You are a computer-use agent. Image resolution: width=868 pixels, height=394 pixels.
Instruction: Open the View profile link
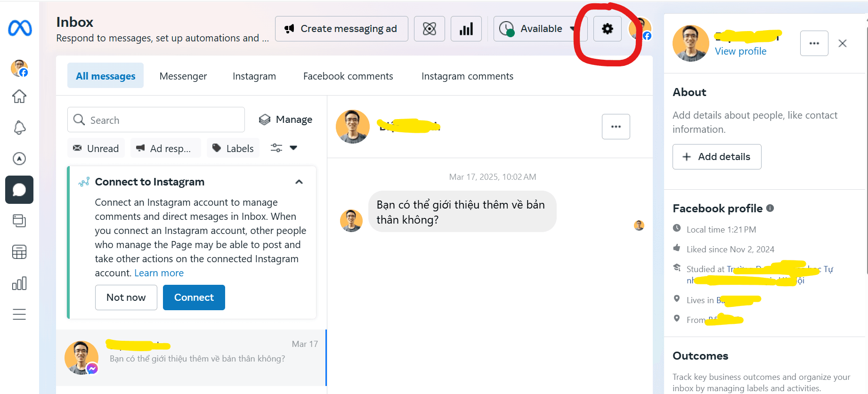(740, 51)
